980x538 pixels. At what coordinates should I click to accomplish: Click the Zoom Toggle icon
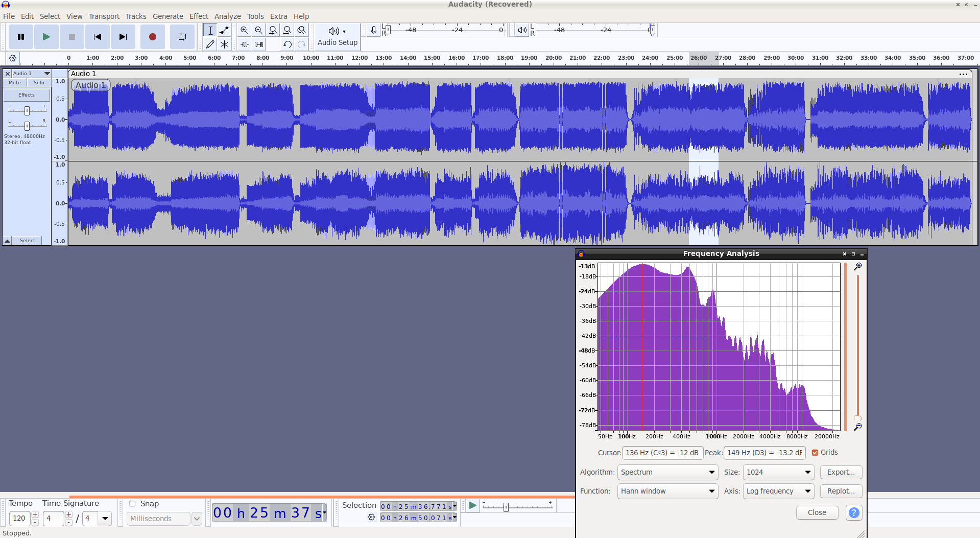(302, 30)
